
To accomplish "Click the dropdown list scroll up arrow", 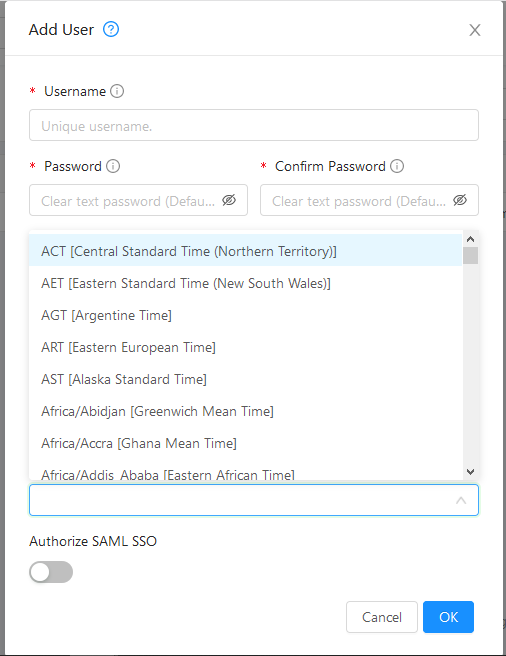I will point(470,239).
